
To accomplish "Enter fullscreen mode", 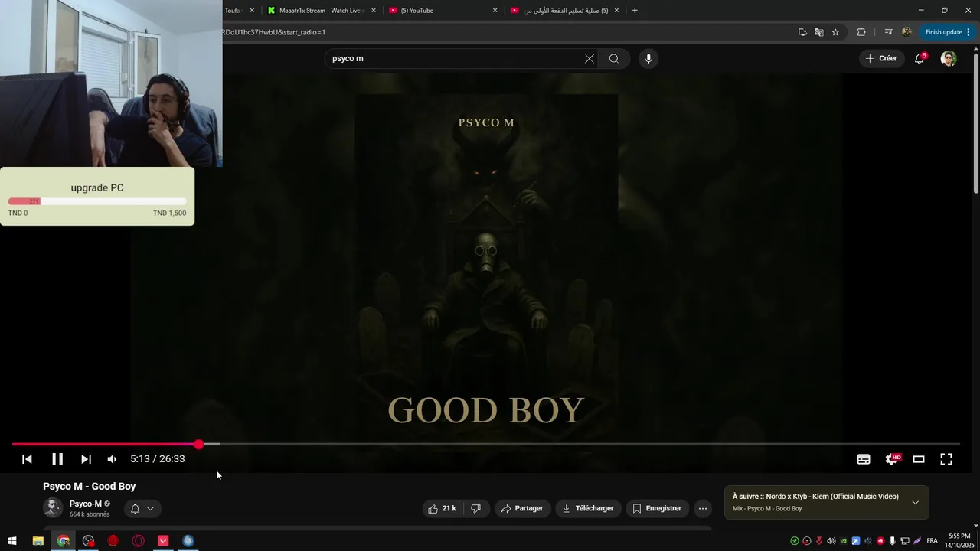I will coord(946,459).
